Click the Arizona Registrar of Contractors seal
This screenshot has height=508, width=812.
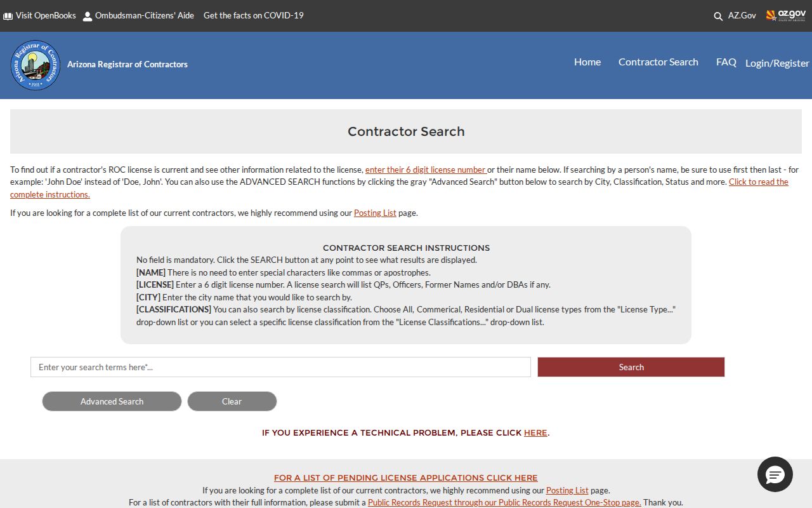click(36, 65)
